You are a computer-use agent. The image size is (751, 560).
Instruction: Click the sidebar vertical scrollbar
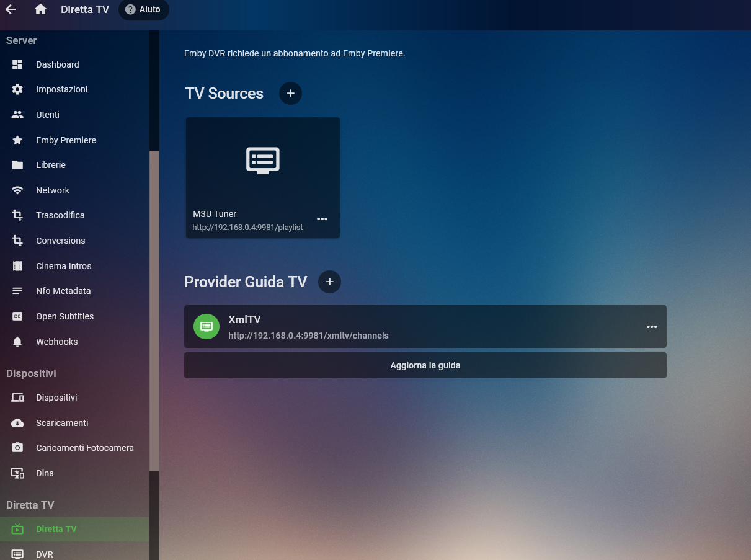coord(154,310)
